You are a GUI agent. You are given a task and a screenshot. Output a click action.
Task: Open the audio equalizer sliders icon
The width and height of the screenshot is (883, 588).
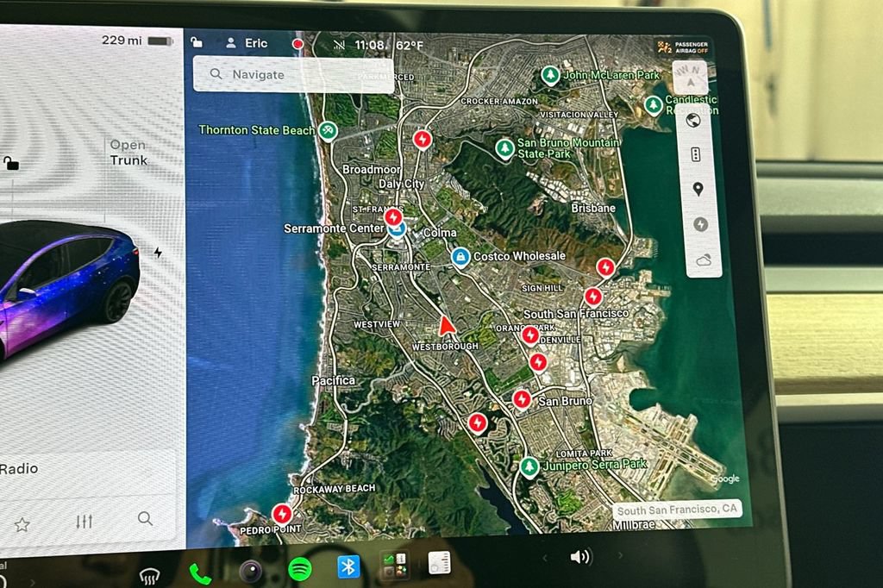click(84, 522)
